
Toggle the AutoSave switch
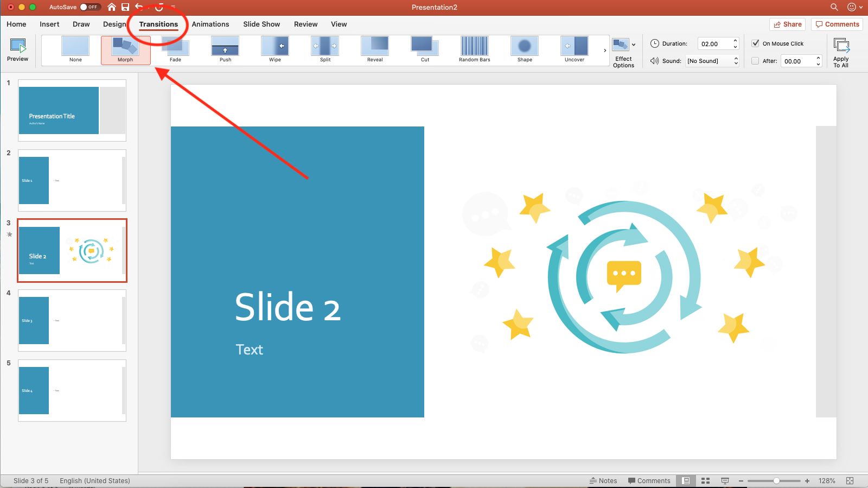point(90,7)
